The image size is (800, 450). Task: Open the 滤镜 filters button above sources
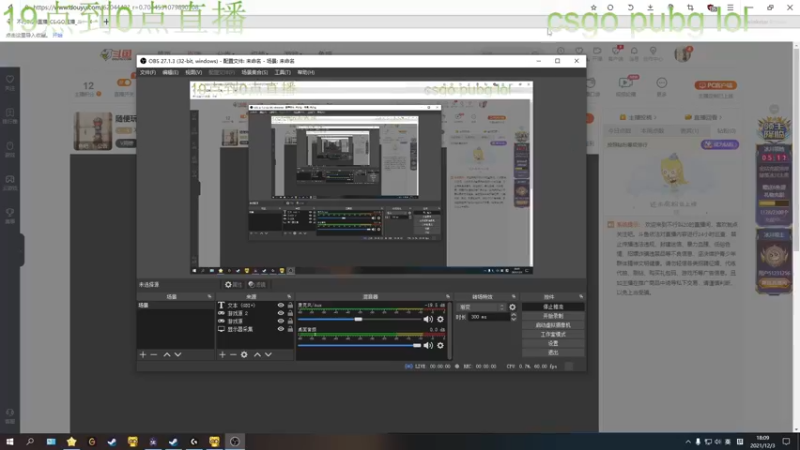tap(257, 285)
